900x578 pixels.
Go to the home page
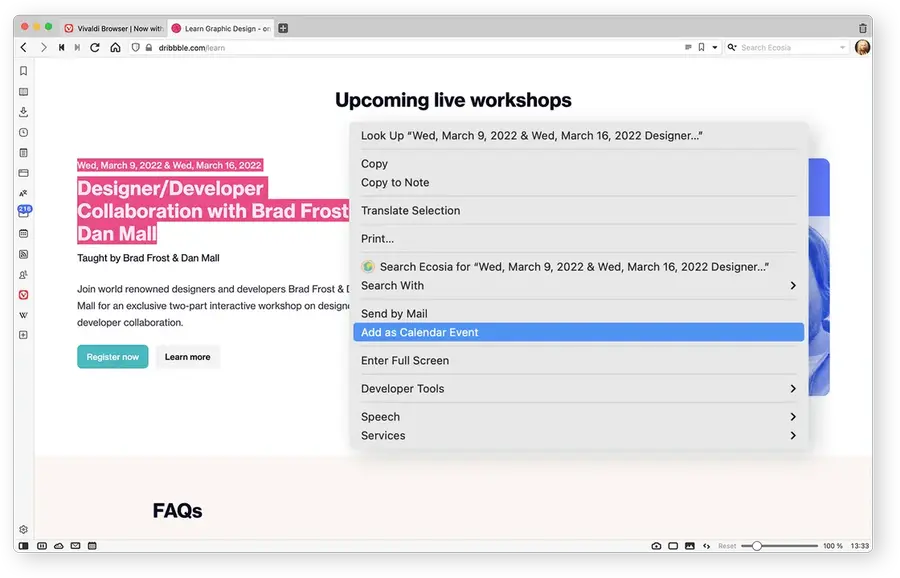coord(115,48)
